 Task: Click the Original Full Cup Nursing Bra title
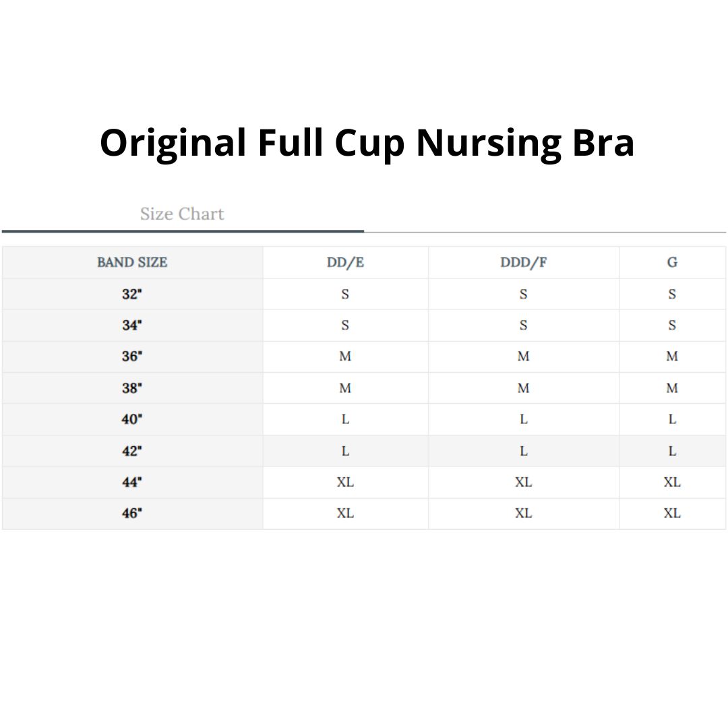367,143
